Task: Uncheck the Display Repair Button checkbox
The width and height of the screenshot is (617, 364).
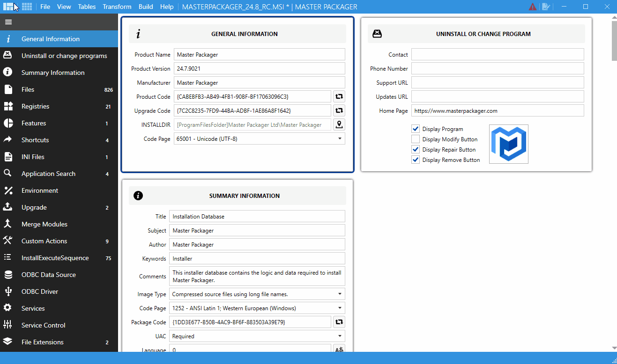Action: tap(416, 149)
